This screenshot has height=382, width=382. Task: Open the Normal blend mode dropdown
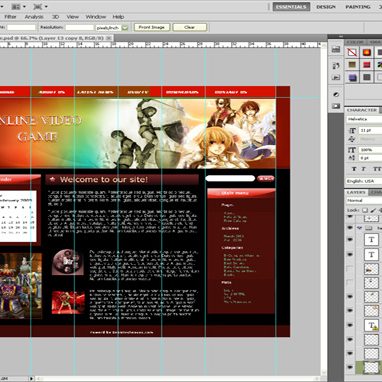click(x=364, y=201)
